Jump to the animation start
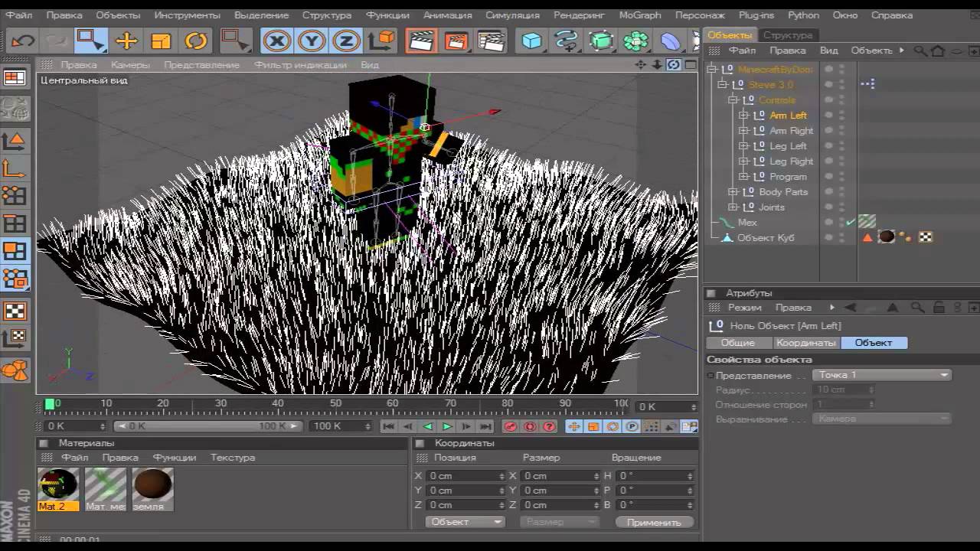The height and width of the screenshot is (551, 980). 388,426
